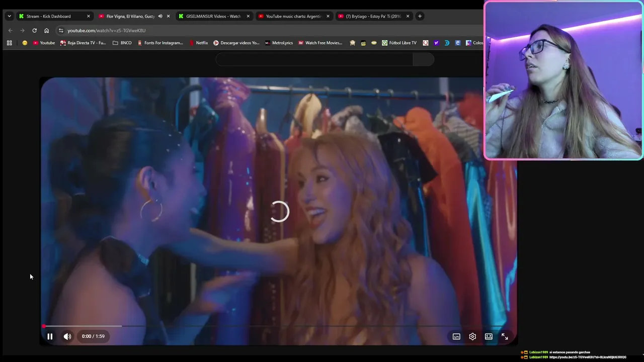Open the Colos... bookmark

474,43
